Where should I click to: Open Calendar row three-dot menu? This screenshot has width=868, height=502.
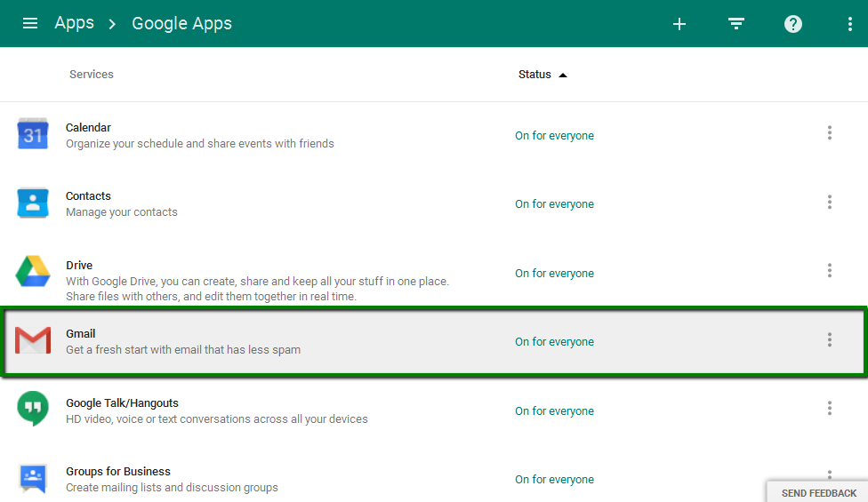click(x=829, y=132)
